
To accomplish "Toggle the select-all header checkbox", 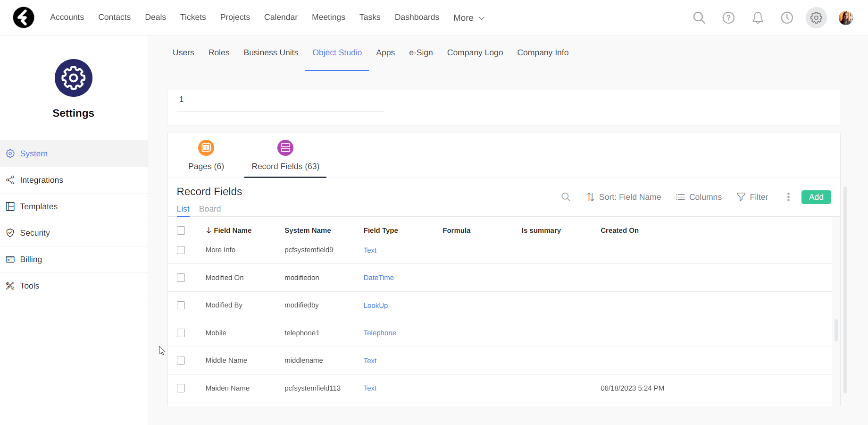I will click(181, 230).
